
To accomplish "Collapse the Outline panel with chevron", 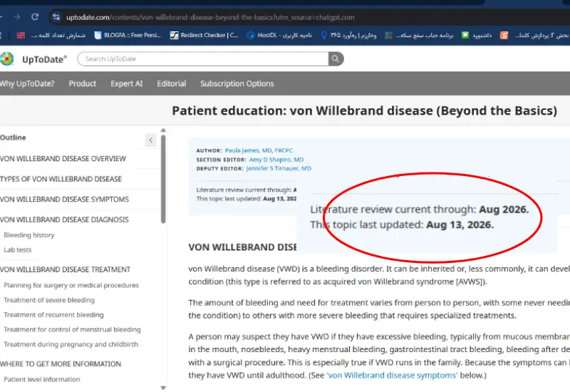I will (150, 140).
